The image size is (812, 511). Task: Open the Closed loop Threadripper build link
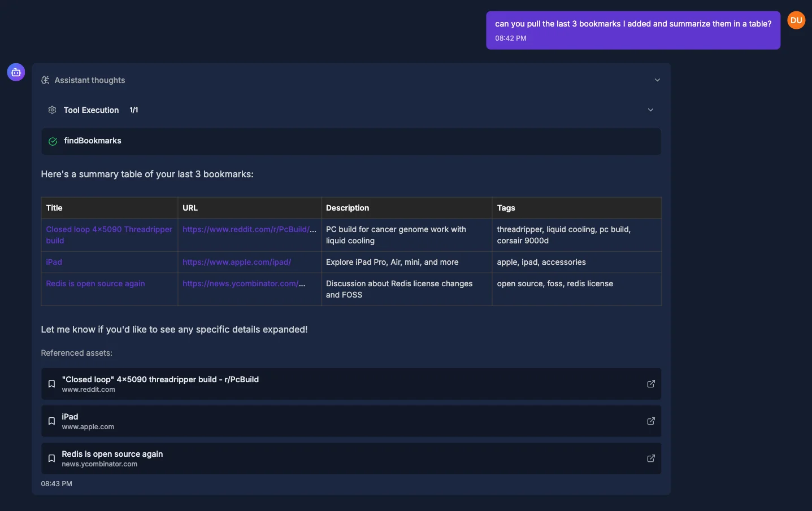point(109,235)
